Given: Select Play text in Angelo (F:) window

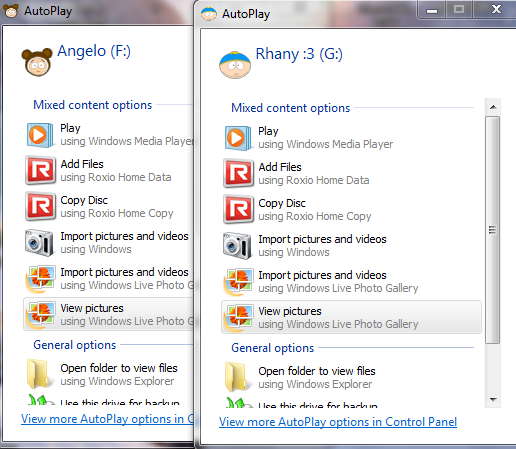Looking at the screenshot, I should pos(70,128).
